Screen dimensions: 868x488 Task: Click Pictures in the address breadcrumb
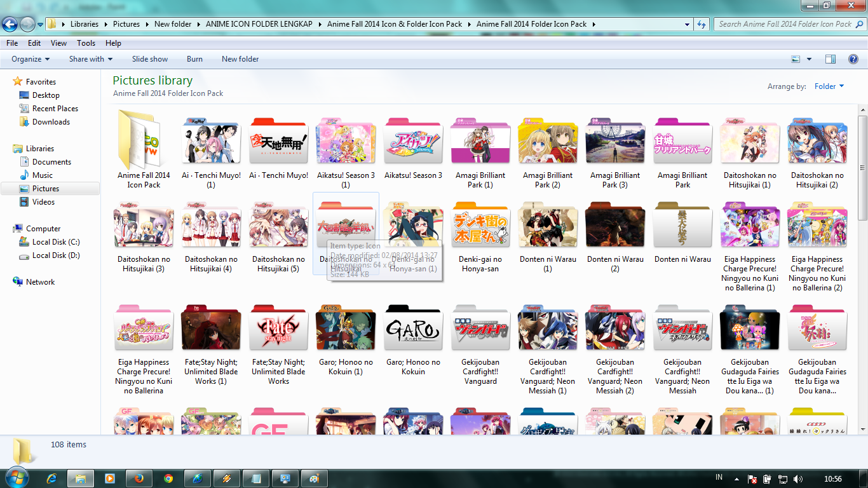pos(126,24)
